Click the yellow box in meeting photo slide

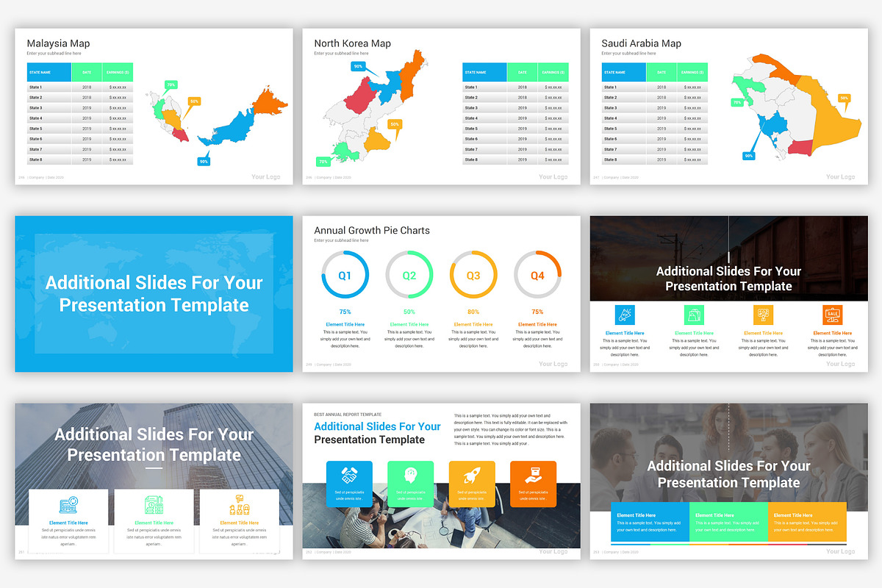pyautogui.click(x=807, y=523)
